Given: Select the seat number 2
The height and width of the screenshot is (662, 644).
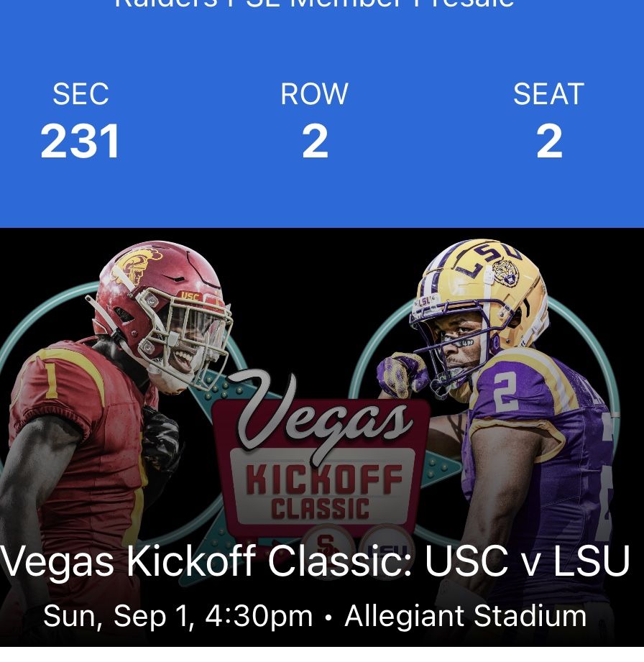Looking at the screenshot, I should coord(549,142).
